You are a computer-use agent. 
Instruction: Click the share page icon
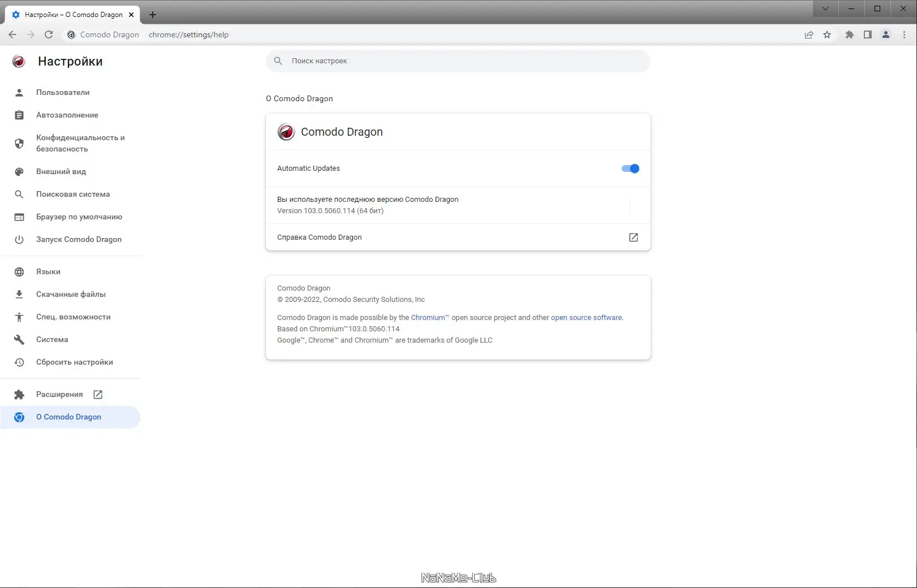point(809,34)
